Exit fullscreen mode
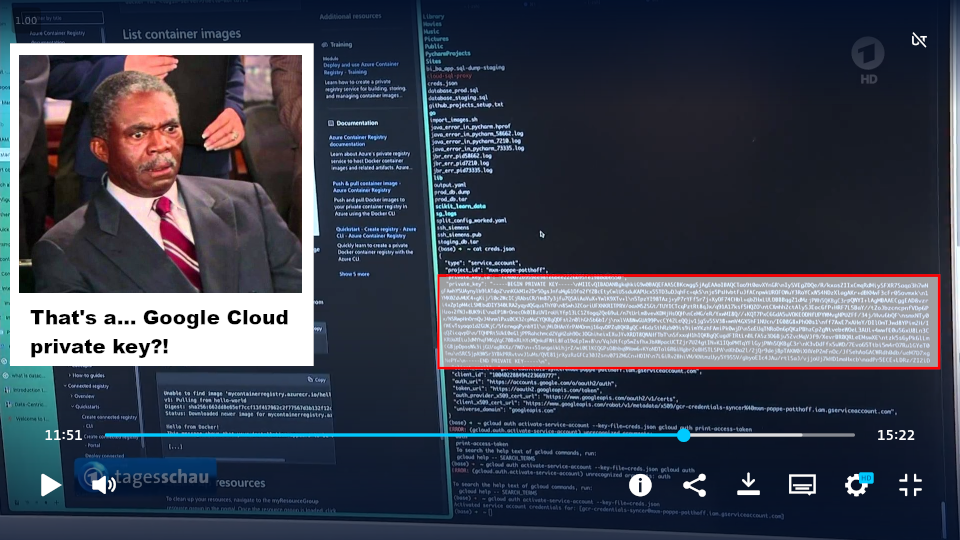 tap(910, 485)
